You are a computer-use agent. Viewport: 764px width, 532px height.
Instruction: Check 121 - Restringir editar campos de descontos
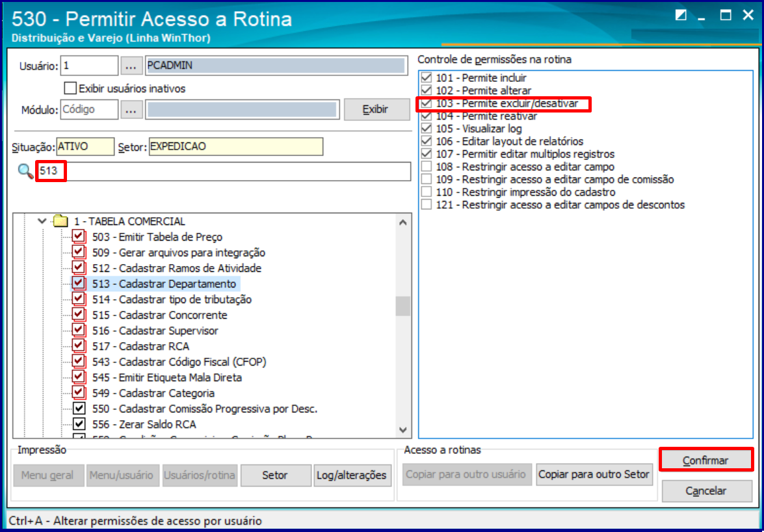click(x=427, y=205)
